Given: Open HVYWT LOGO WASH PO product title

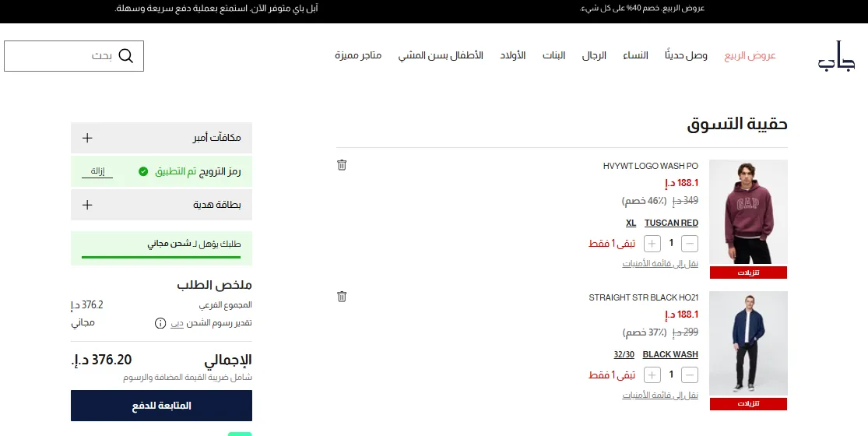Looking at the screenshot, I should 651,166.
